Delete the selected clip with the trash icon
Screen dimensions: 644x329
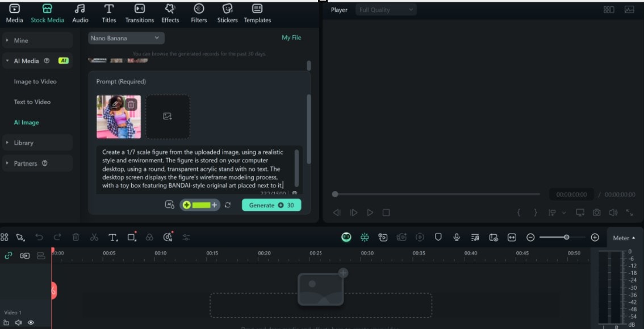point(76,237)
